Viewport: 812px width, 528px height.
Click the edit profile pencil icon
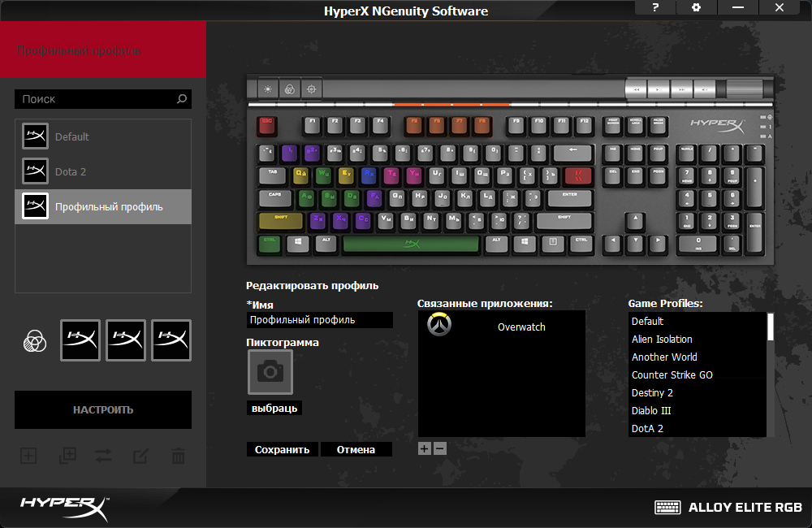[x=140, y=456]
